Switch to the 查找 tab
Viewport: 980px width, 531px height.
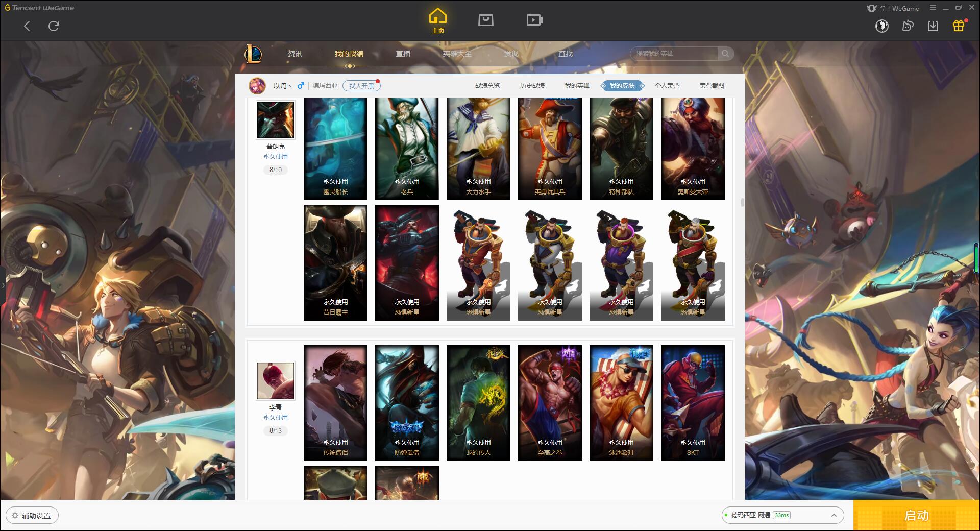(566, 54)
